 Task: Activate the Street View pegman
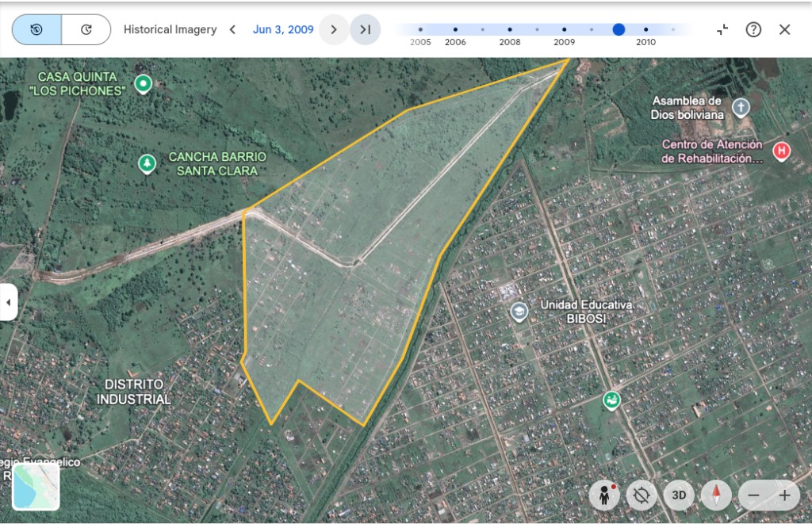click(604, 495)
